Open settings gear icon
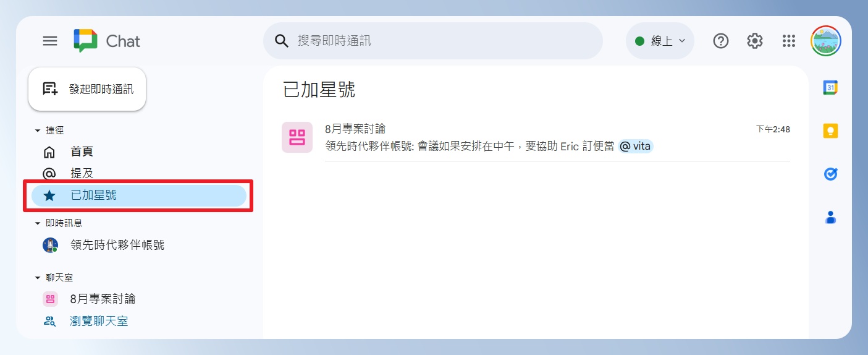868x355 pixels. coord(755,41)
